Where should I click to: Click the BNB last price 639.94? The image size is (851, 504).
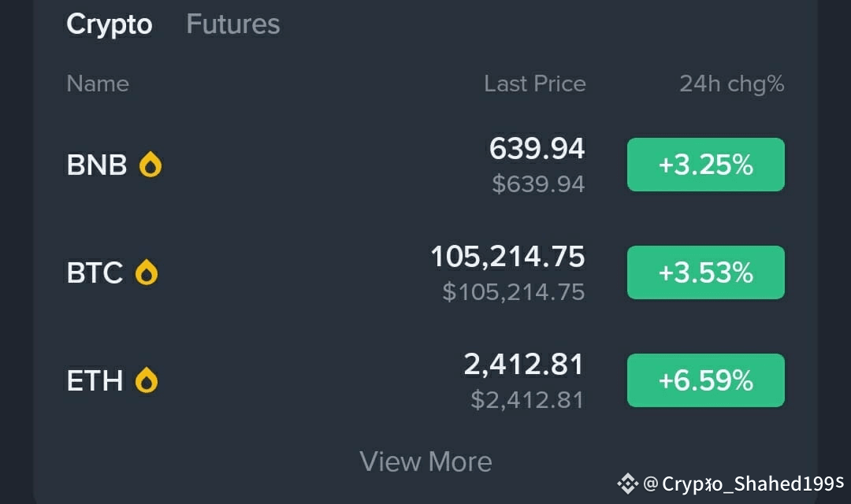tap(537, 149)
